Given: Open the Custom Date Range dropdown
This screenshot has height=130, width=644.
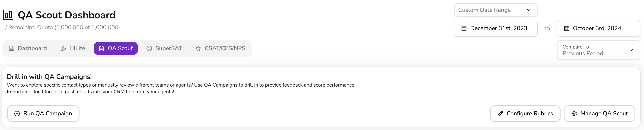Looking at the screenshot, I should 495,10.
